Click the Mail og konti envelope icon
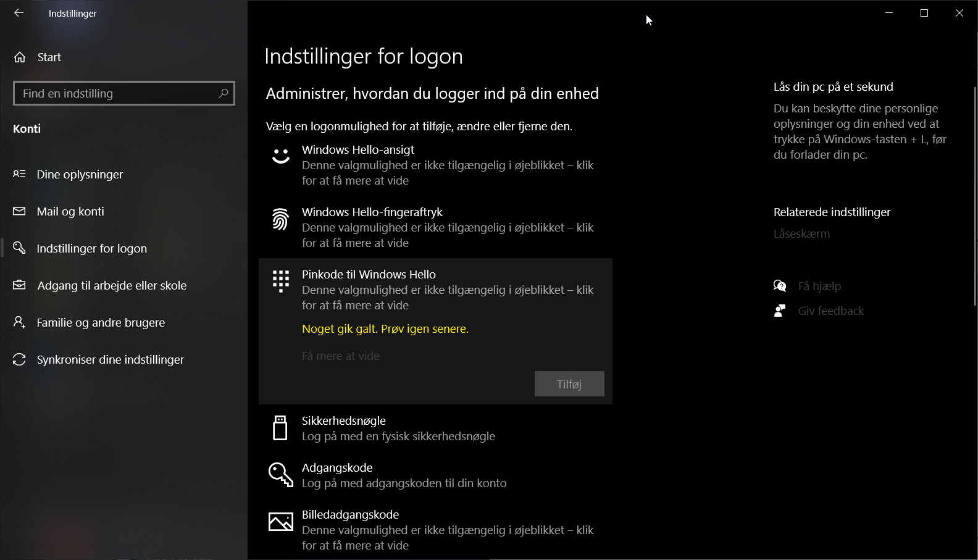This screenshot has height=560, width=978. (x=19, y=211)
